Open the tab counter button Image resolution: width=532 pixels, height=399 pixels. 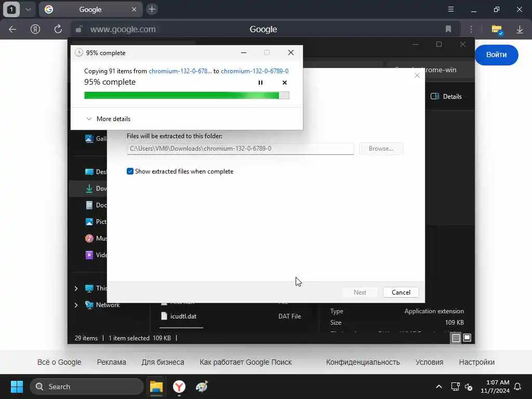click(11, 9)
